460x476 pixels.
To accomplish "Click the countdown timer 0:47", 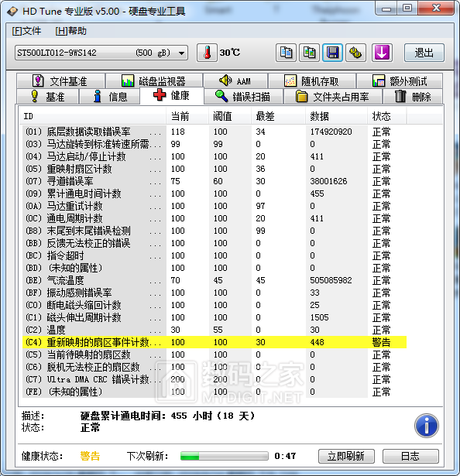I will coord(285,456).
